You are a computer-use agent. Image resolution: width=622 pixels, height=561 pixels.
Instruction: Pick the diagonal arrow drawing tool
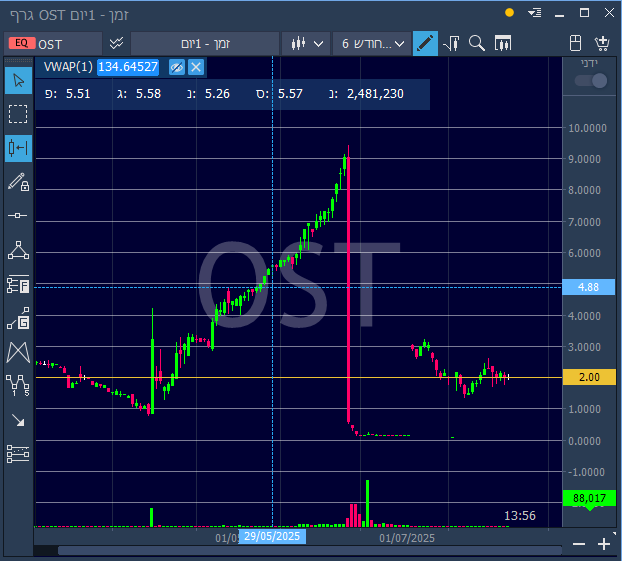tap(18, 420)
